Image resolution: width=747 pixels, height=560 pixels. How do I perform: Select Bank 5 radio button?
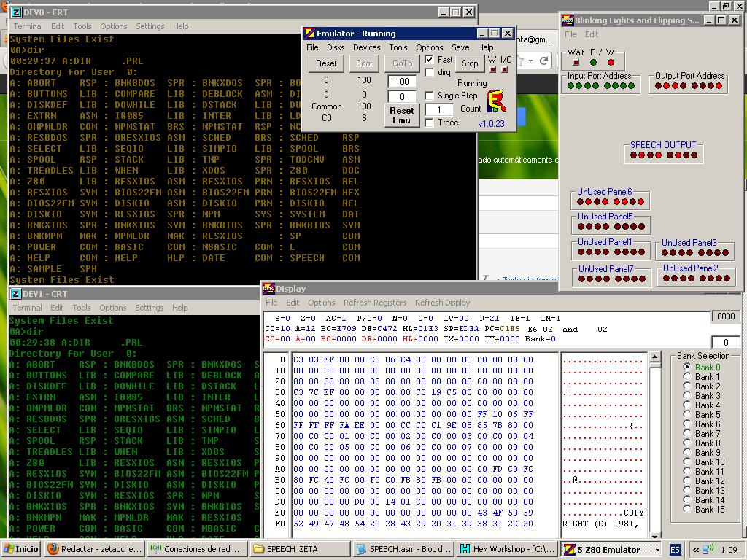point(686,415)
